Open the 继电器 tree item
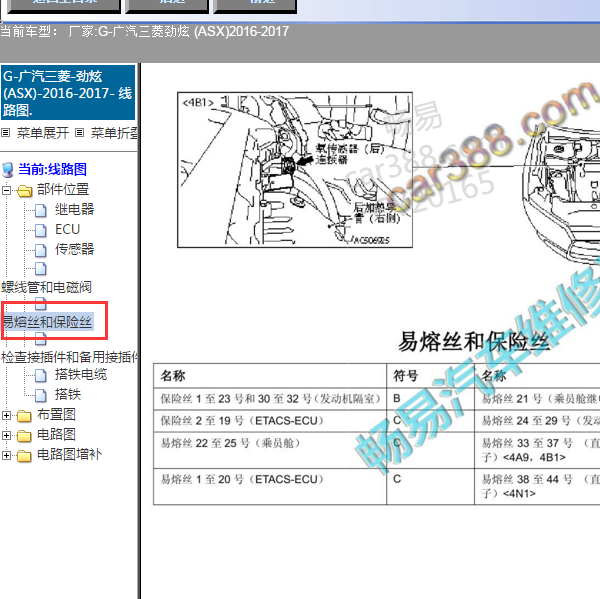This screenshot has height=599, width=600. [x=75, y=209]
